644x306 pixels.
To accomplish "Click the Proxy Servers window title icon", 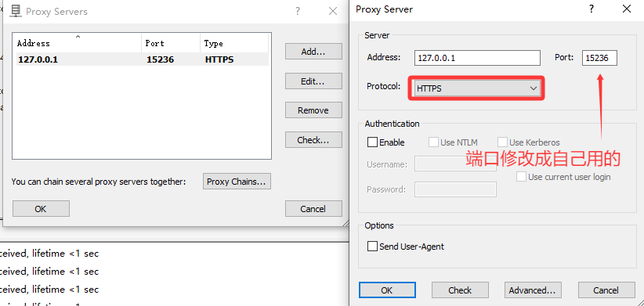I will [x=16, y=11].
